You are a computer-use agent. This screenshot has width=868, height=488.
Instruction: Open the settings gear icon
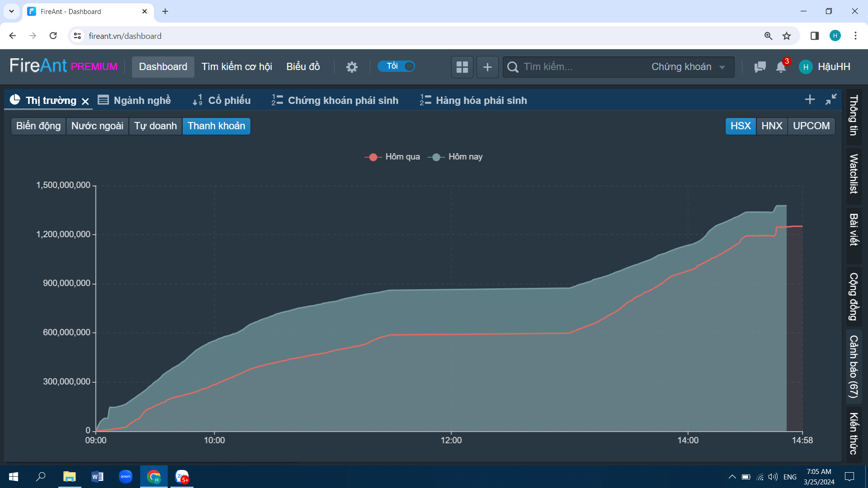click(352, 67)
